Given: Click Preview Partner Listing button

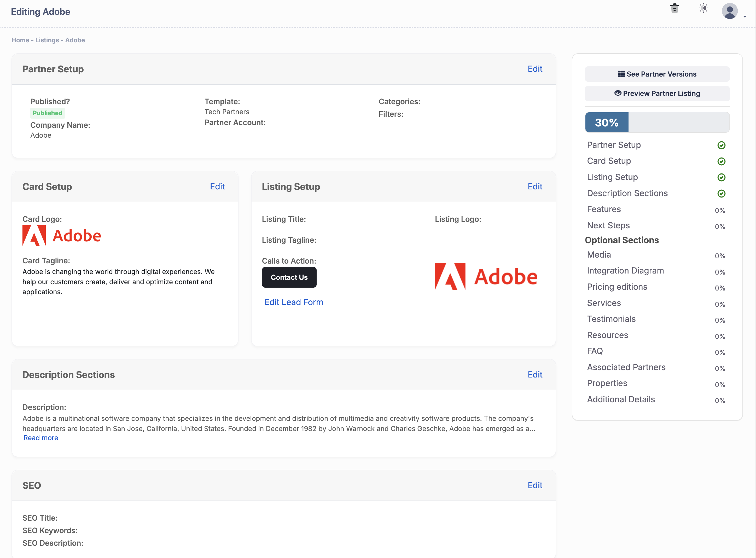Looking at the screenshot, I should (657, 94).
